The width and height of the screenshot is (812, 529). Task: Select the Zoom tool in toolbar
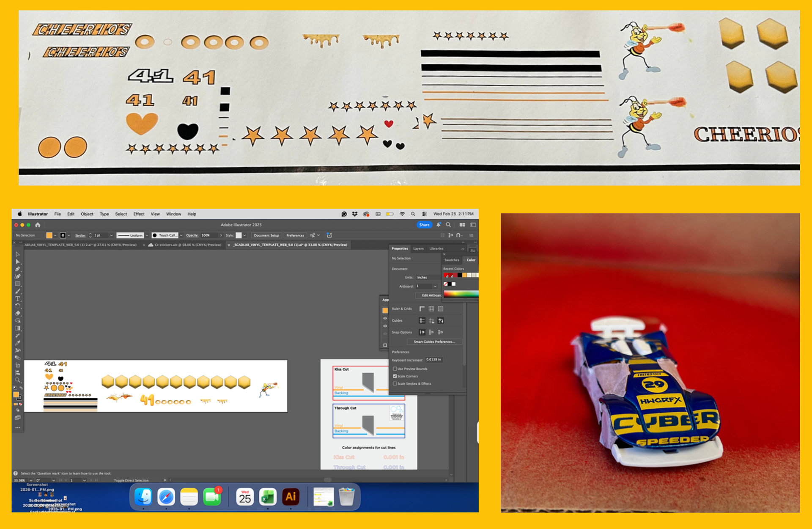18,380
